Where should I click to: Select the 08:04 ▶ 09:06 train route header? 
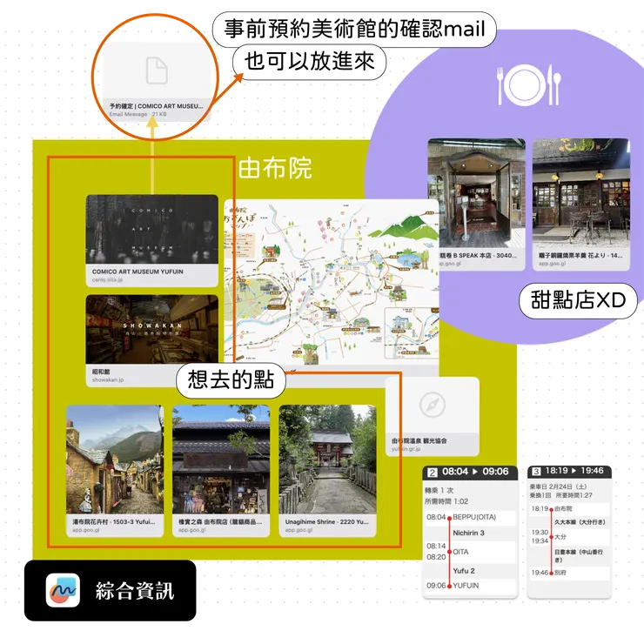pos(470,472)
